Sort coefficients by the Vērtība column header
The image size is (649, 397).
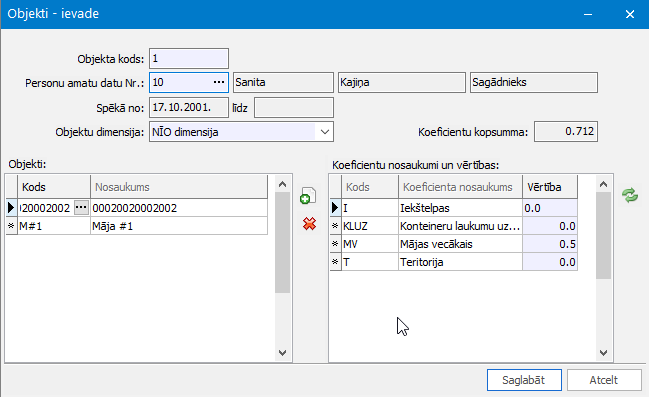pyautogui.click(x=550, y=187)
